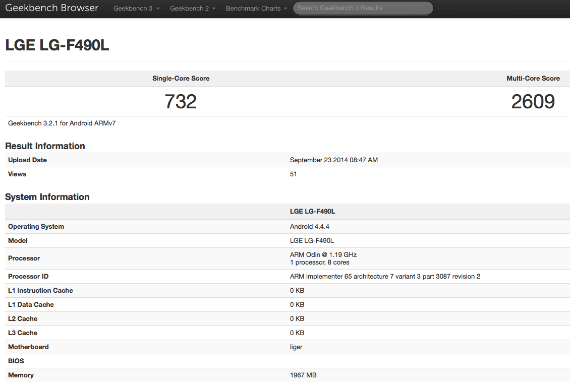Select the single-core score 732

coord(181,102)
